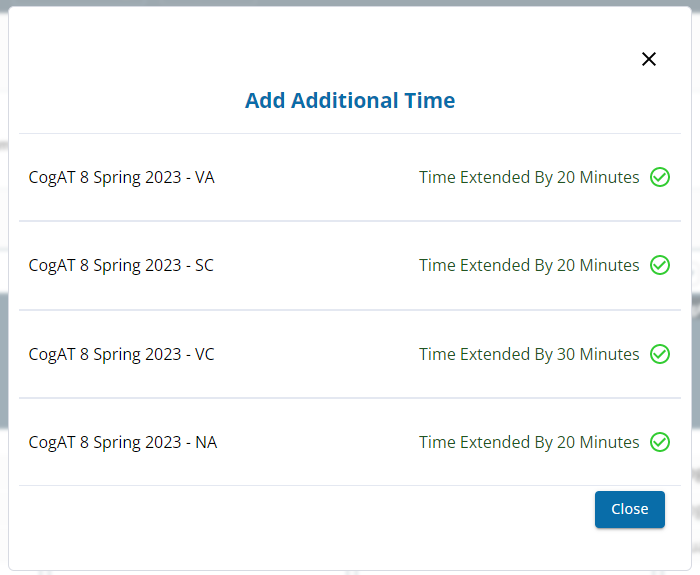Click the Close button
The height and width of the screenshot is (575, 700).
pos(629,509)
